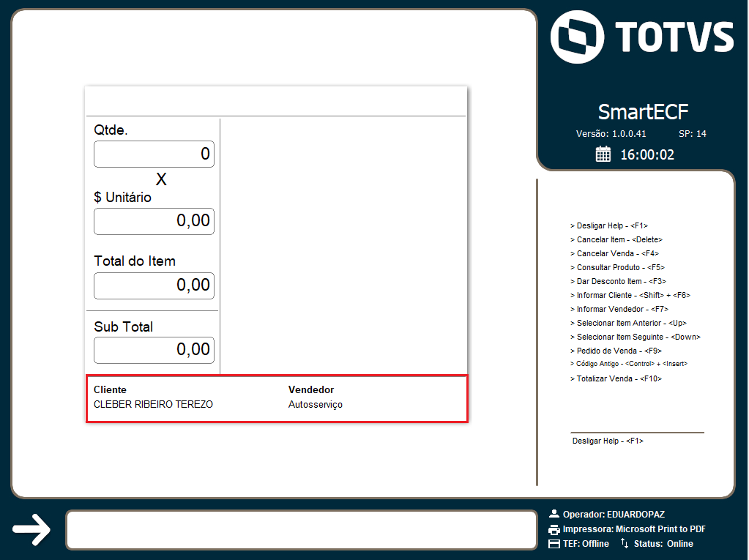This screenshot has height=560, width=749.
Task: Click Operador: EDUARDOPAZ status text
Action: 614,514
